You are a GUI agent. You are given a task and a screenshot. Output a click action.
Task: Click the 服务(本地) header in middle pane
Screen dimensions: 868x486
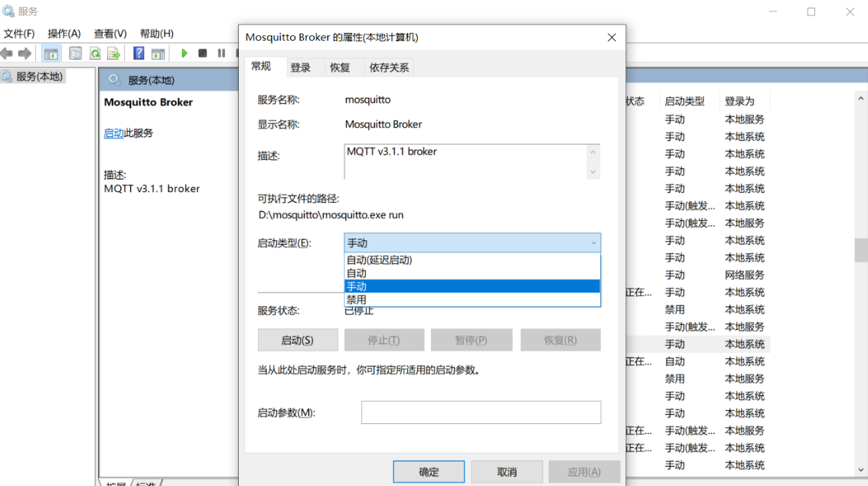pos(151,80)
